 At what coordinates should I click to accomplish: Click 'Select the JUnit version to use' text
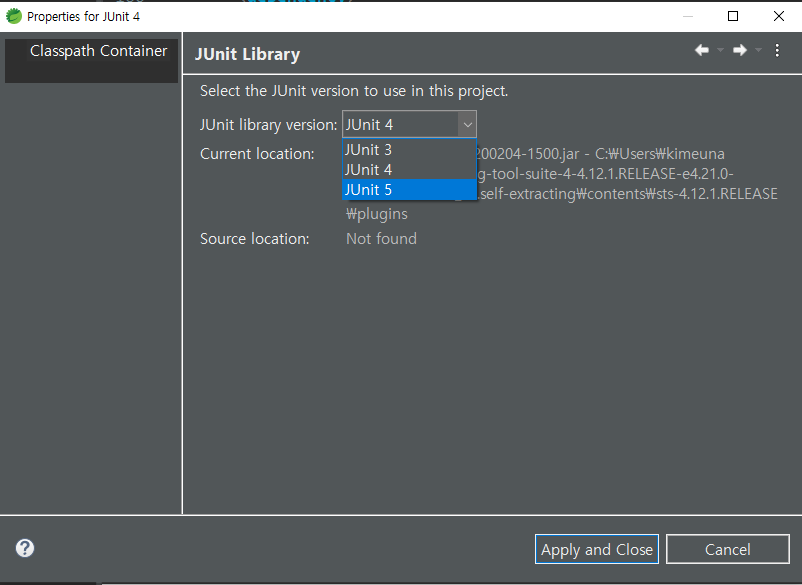[x=354, y=91]
